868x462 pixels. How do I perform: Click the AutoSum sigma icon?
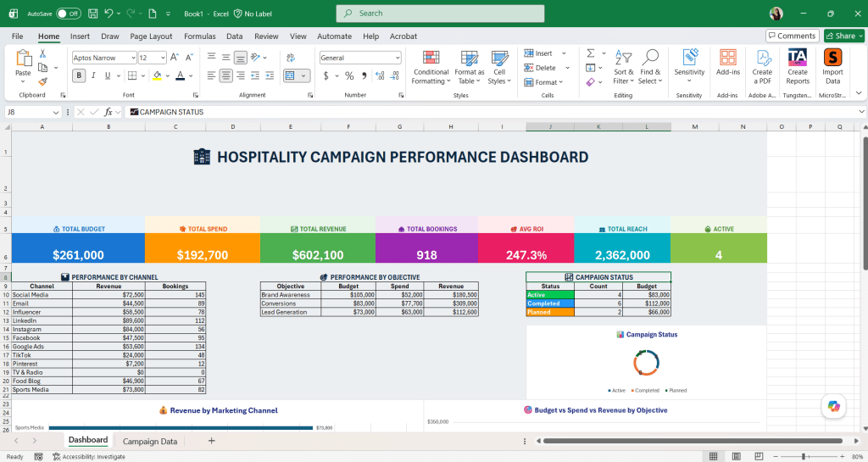pyautogui.click(x=591, y=53)
